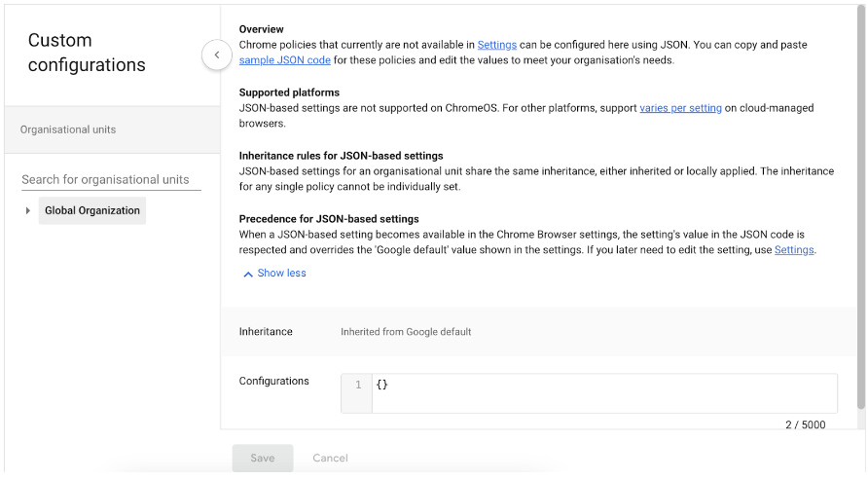This screenshot has height=479, width=868.
Task: Open the Settings link in the Precedence paragraph
Action: pyautogui.click(x=794, y=250)
